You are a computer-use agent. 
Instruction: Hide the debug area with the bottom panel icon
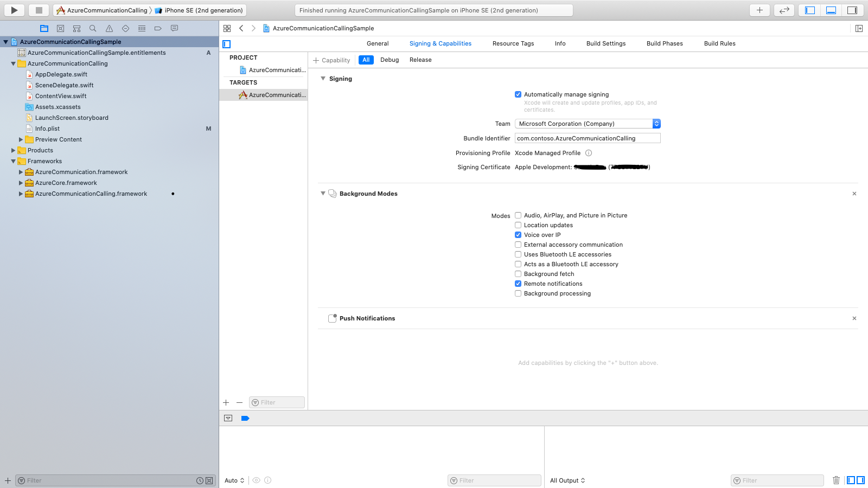(831, 10)
